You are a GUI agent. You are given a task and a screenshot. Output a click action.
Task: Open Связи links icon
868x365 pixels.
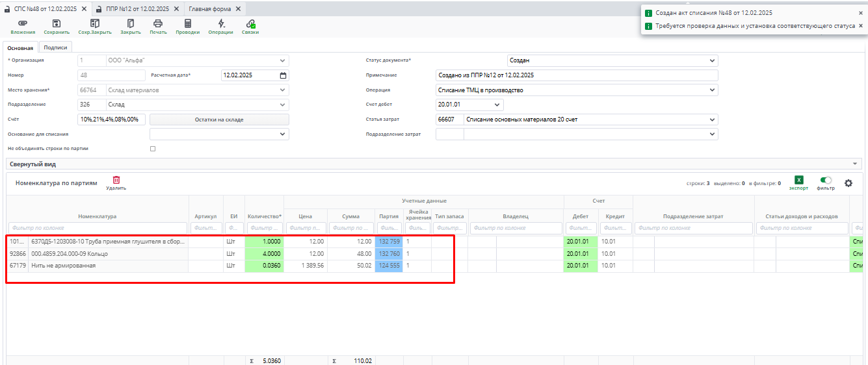tap(250, 23)
